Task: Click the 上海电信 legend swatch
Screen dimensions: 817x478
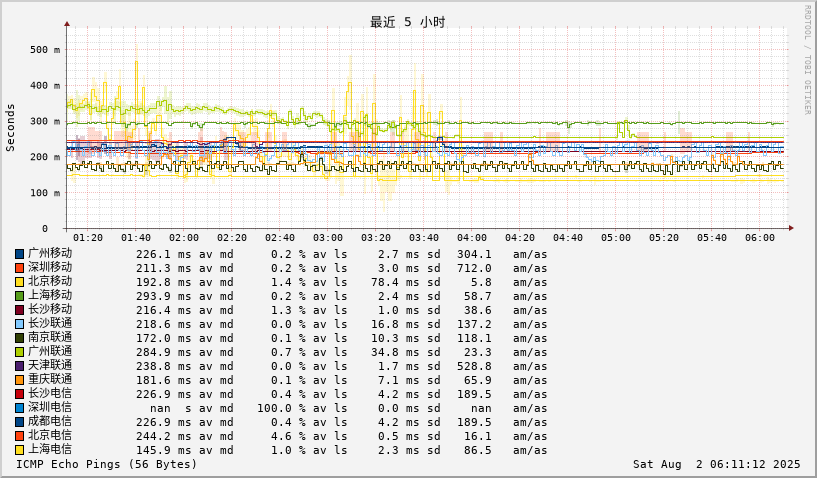Action: point(19,450)
